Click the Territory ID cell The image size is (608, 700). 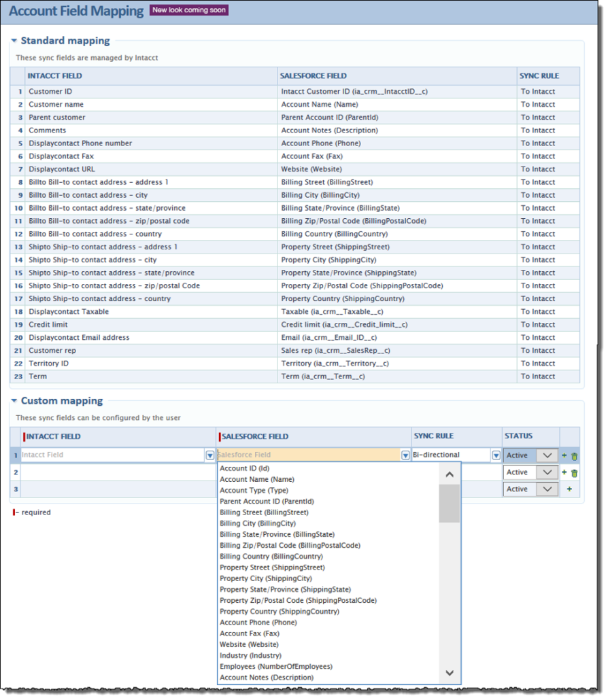point(151,364)
